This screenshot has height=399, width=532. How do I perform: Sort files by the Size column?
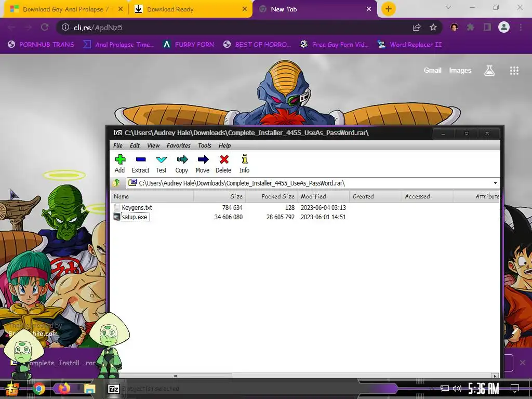pyautogui.click(x=220, y=196)
